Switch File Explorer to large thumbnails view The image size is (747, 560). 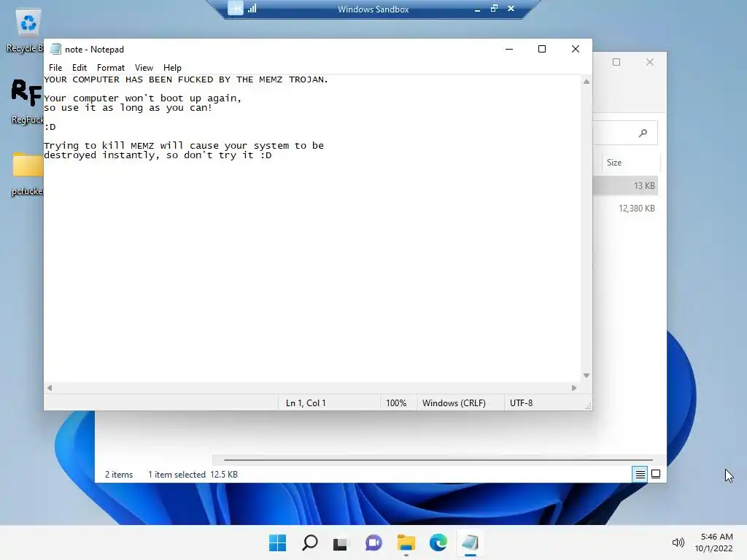pyautogui.click(x=656, y=474)
